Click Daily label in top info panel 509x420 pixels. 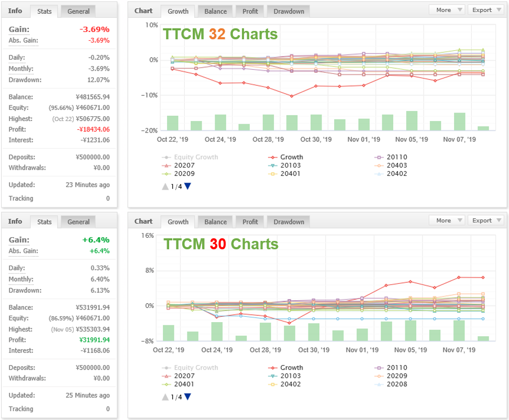click(17, 58)
